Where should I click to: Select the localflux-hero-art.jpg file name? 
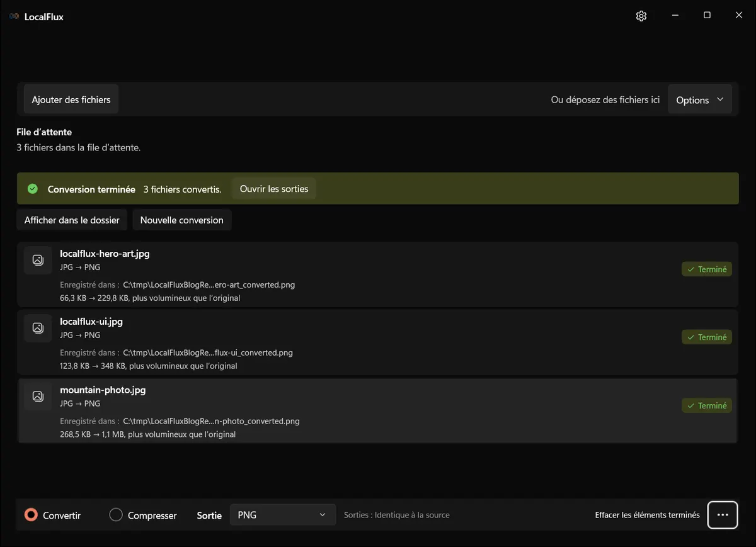pos(105,254)
